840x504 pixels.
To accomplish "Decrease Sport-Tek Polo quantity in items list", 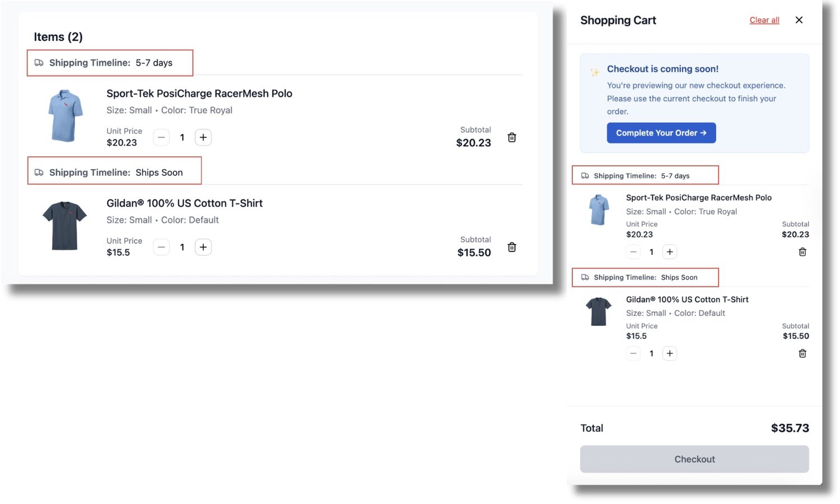I will (x=161, y=137).
